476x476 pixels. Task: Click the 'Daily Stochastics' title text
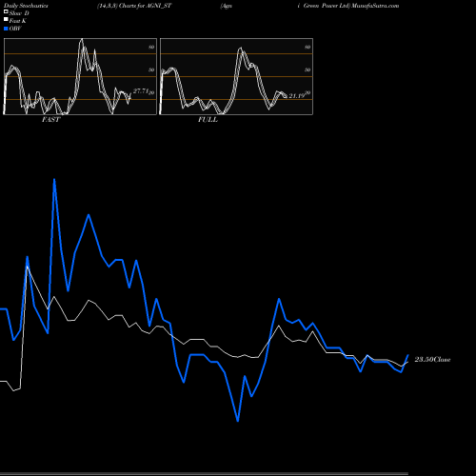pos(26,6)
